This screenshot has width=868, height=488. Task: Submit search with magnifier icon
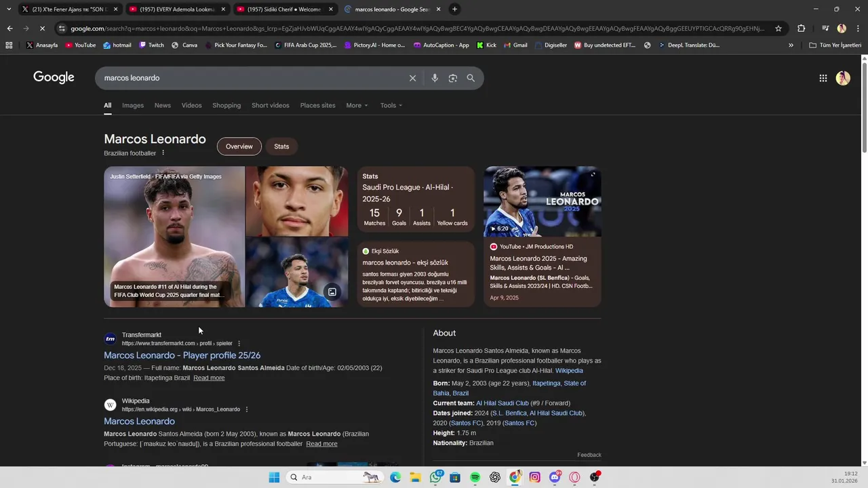(x=471, y=78)
